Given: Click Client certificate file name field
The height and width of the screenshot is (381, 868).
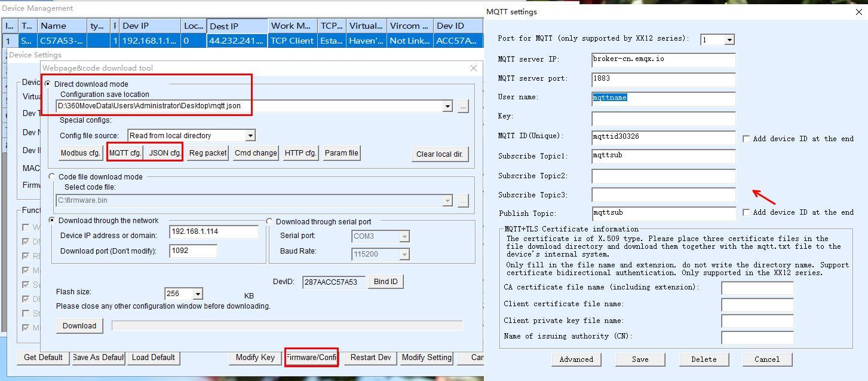Looking at the screenshot, I should pos(757,305).
